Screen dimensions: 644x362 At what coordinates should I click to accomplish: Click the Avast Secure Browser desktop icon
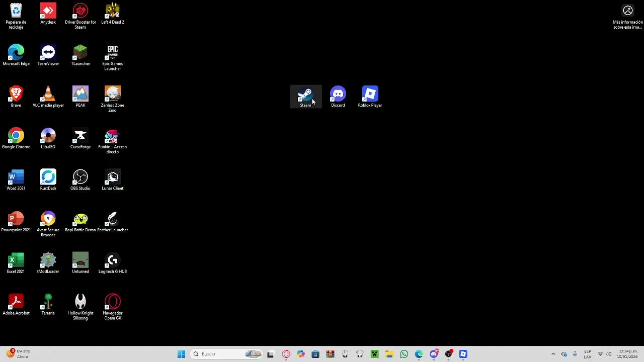click(x=48, y=224)
